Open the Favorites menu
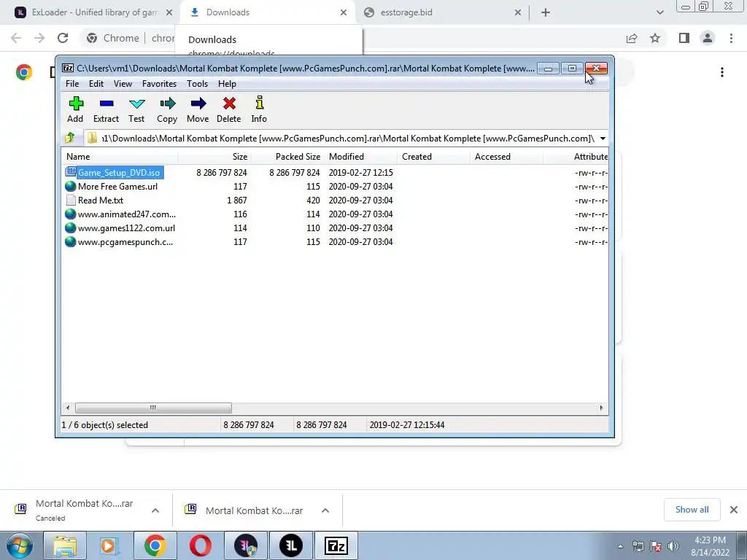This screenshot has height=560, width=747. [x=159, y=84]
